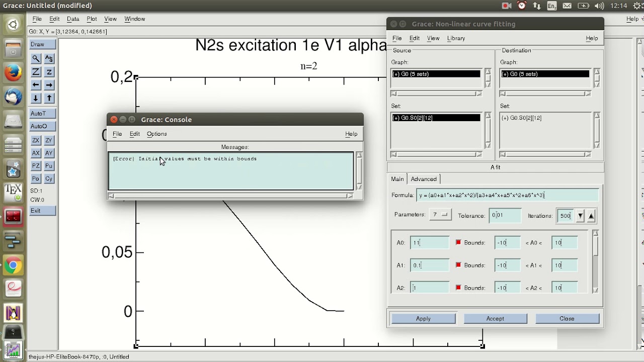The height and width of the screenshot is (362, 644).
Task: Open the Library menu in curve fitting window
Action: (456, 38)
